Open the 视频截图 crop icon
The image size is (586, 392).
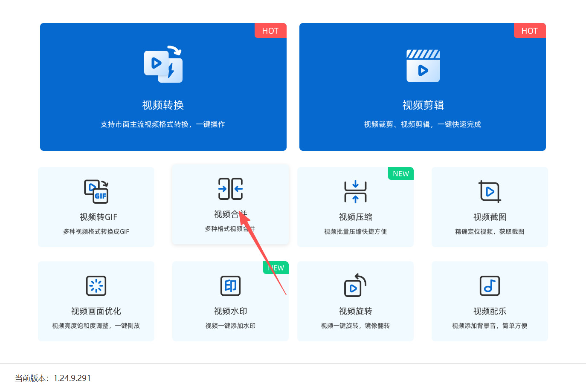pos(490,191)
